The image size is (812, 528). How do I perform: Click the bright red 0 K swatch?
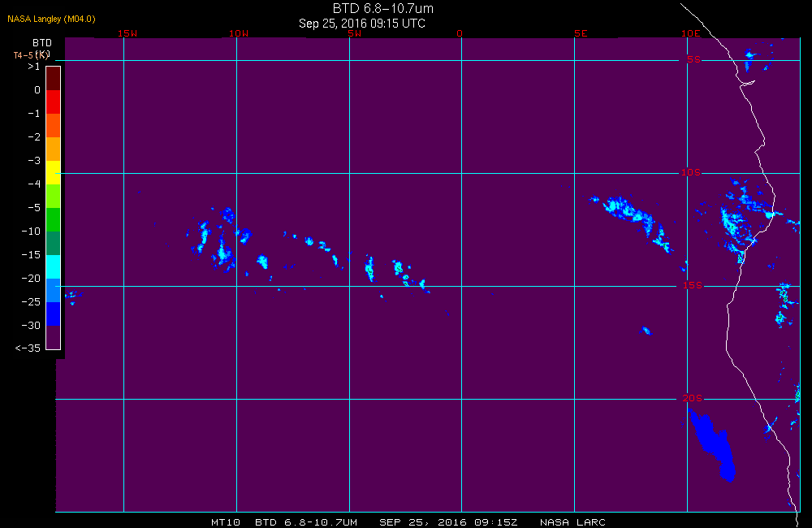[x=54, y=102]
